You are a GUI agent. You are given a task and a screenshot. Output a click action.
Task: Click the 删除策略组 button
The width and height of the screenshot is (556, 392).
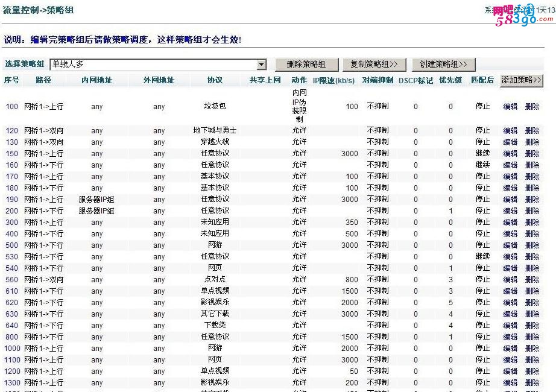tap(306, 64)
